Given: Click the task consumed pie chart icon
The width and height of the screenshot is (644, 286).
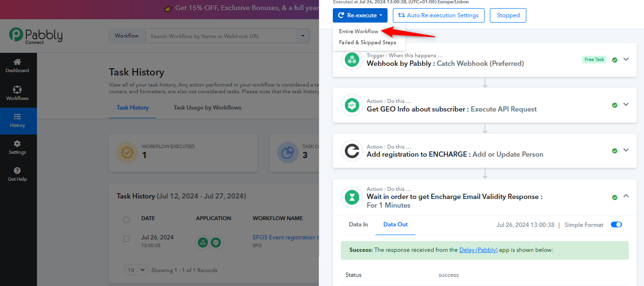Looking at the screenshot, I should pyautogui.click(x=287, y=153).
